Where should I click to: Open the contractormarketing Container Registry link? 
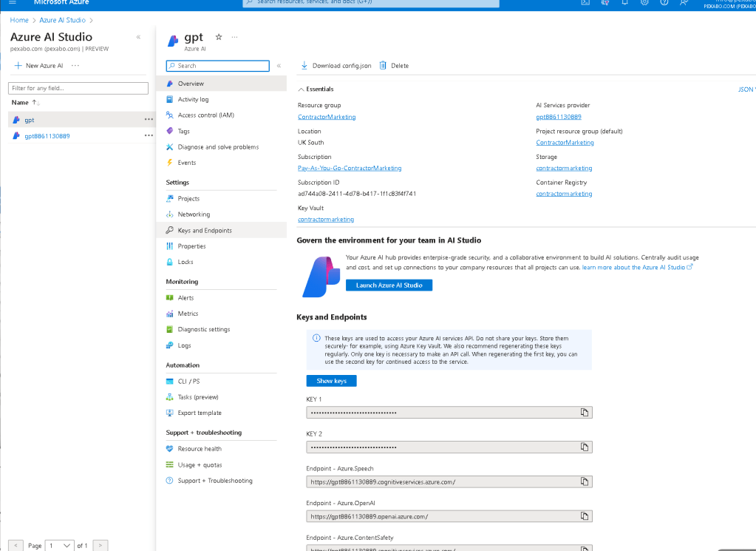(x=564, y=194)
